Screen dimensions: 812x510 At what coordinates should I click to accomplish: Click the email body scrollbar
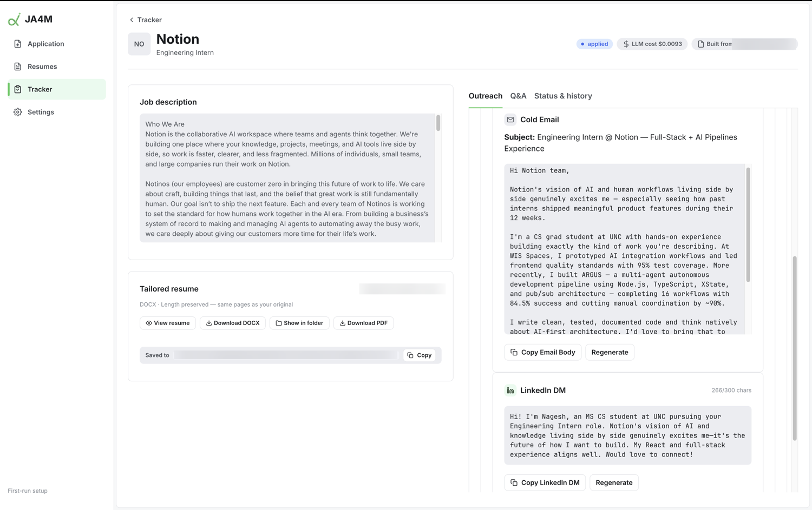coord(748,224)
